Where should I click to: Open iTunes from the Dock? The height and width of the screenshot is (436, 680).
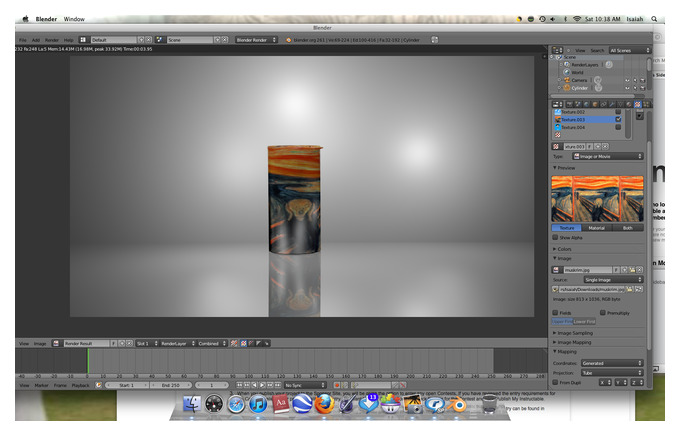[x=258, y=404]
